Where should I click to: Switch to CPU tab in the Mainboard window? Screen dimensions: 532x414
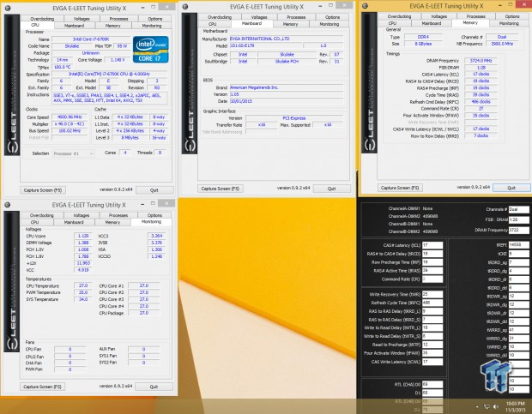point(213,24)
